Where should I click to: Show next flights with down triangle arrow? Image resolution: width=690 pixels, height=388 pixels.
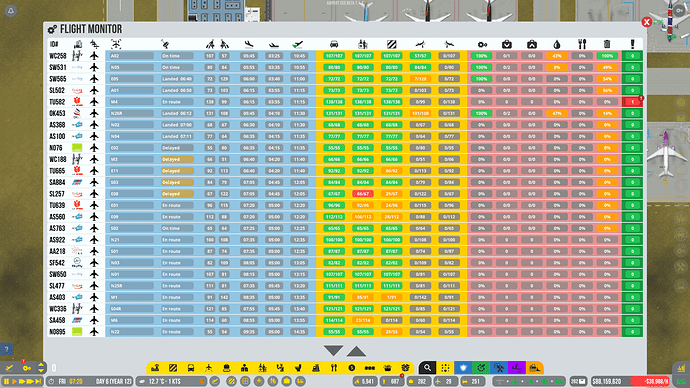(x=333, y=350)
